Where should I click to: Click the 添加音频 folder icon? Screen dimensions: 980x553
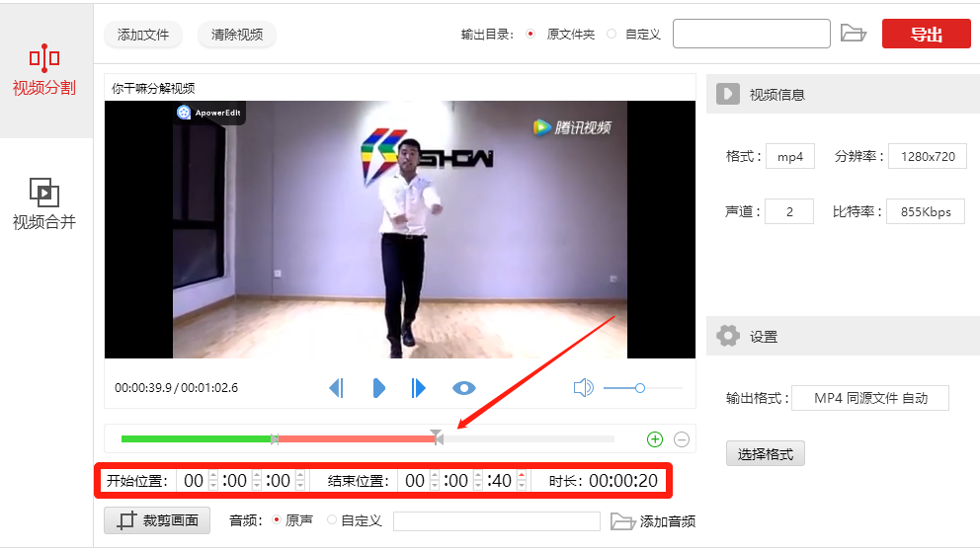tap(622, 521)
